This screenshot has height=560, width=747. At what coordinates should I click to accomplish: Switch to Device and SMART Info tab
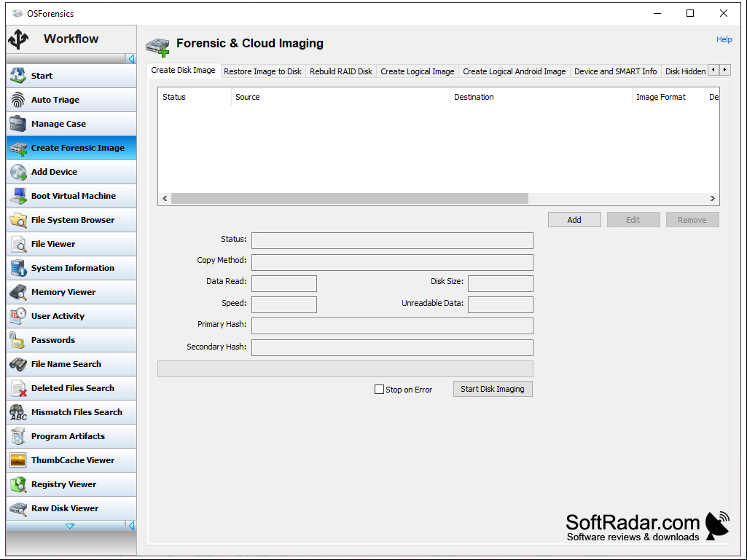click(x=616, y=71)
